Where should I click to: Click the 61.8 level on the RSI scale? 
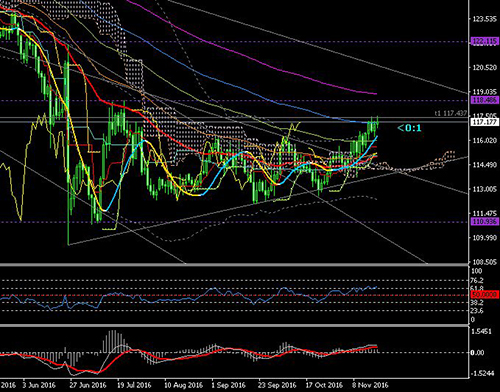(477, 288)
